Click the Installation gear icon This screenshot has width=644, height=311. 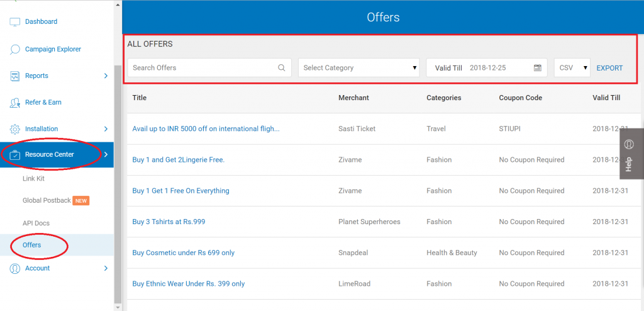[x=15, y=129]
